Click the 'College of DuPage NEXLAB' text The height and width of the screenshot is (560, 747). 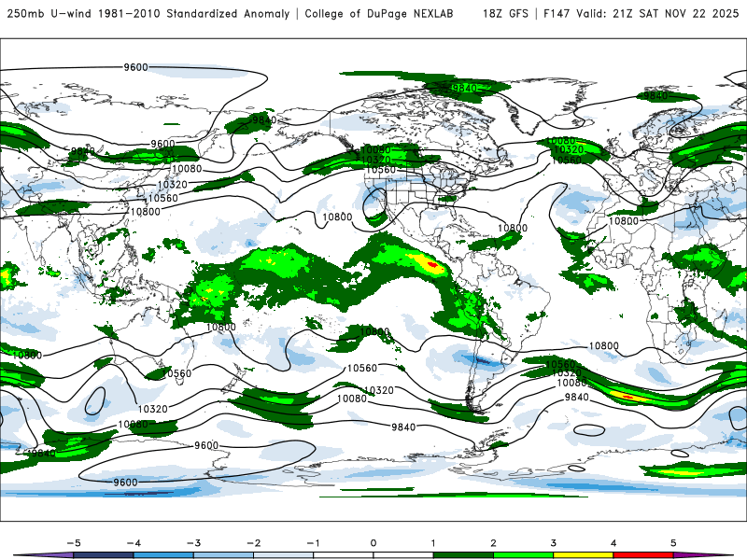tap(379, 13)
